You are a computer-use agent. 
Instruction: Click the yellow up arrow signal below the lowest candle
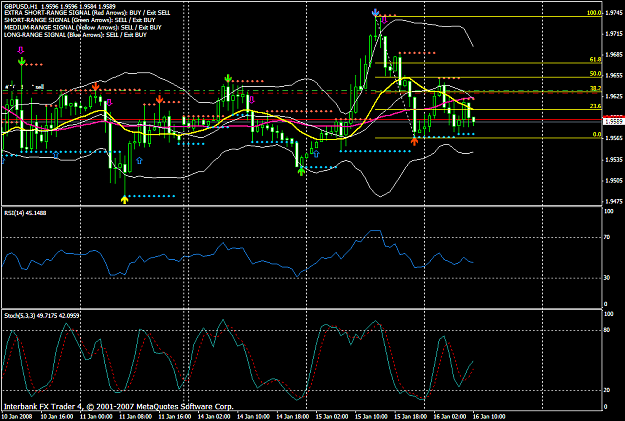(x=124, y=199)
